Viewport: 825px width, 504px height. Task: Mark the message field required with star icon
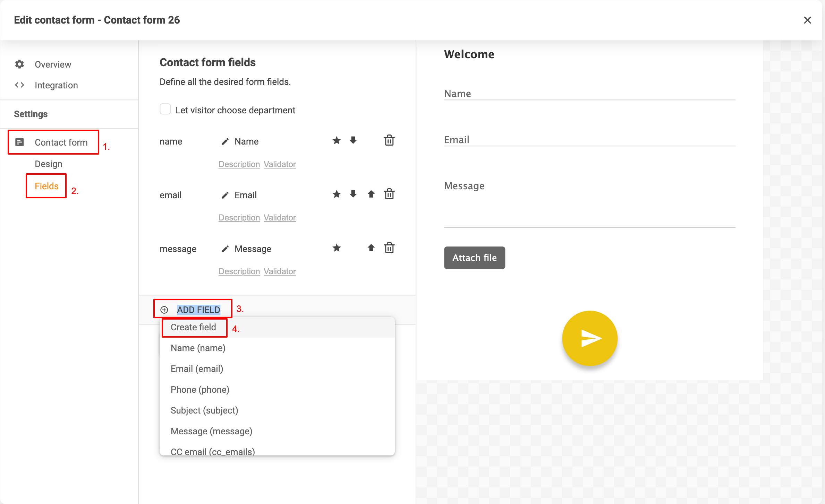[x=336, y=248]
